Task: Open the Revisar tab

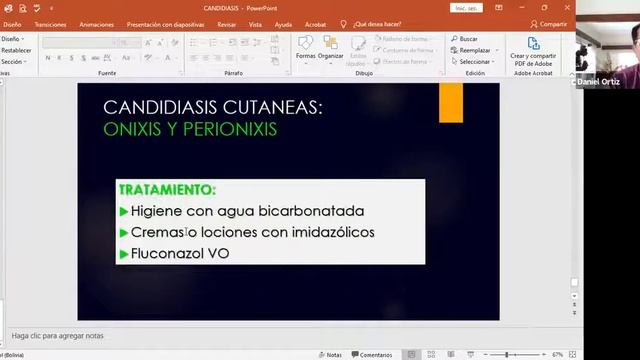Action: (227, 24)
